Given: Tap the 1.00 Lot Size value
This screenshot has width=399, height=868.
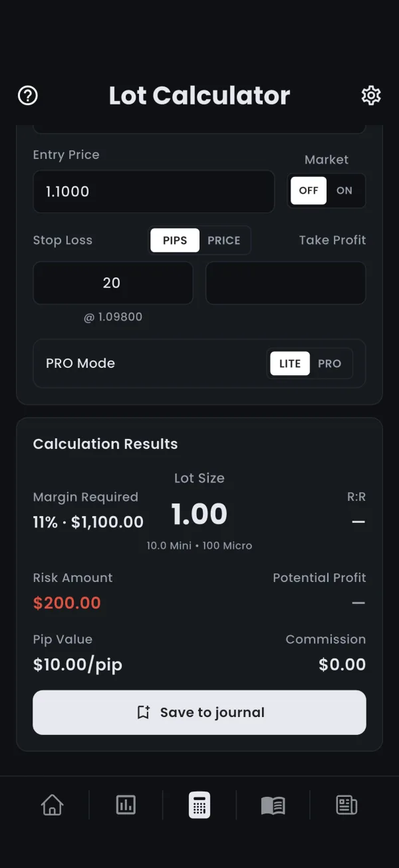Looking at the screenshot, I should tap(199, 514).
